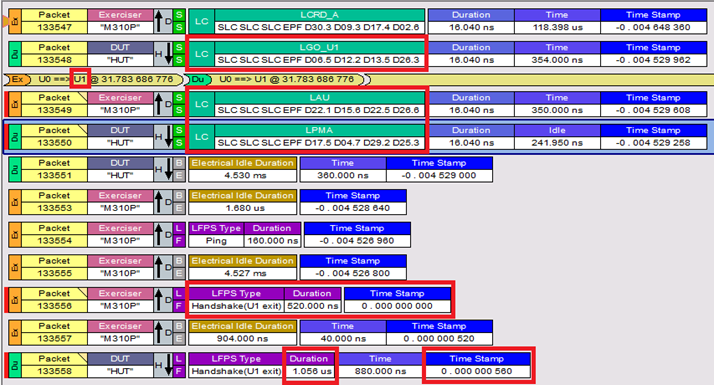Click the downstream arrow on packet 133548

168,54
